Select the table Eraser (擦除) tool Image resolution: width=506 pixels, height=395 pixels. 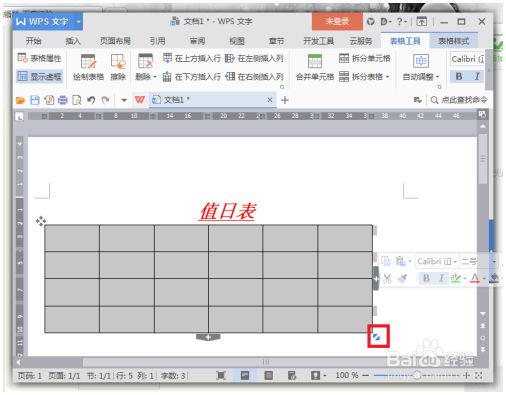[x=118, y=62]
